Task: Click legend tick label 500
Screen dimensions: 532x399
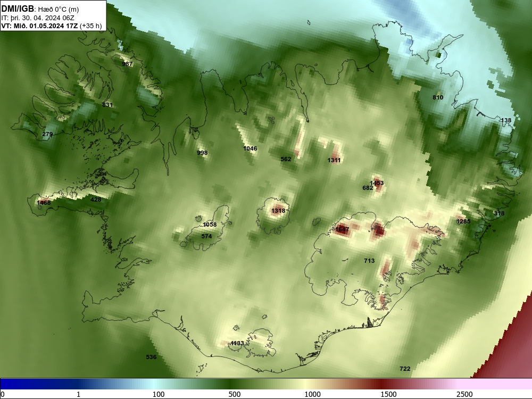Action: tap(235, 394)
